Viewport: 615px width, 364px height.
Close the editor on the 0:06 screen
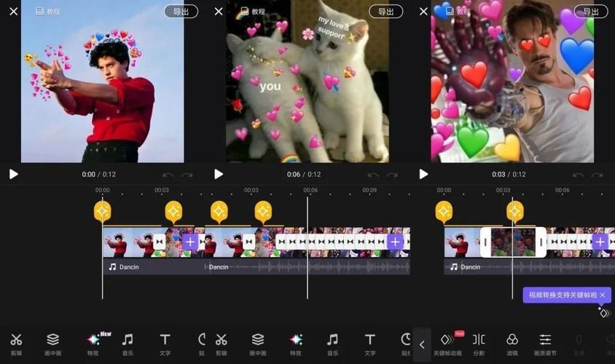[x=219, y=12]
